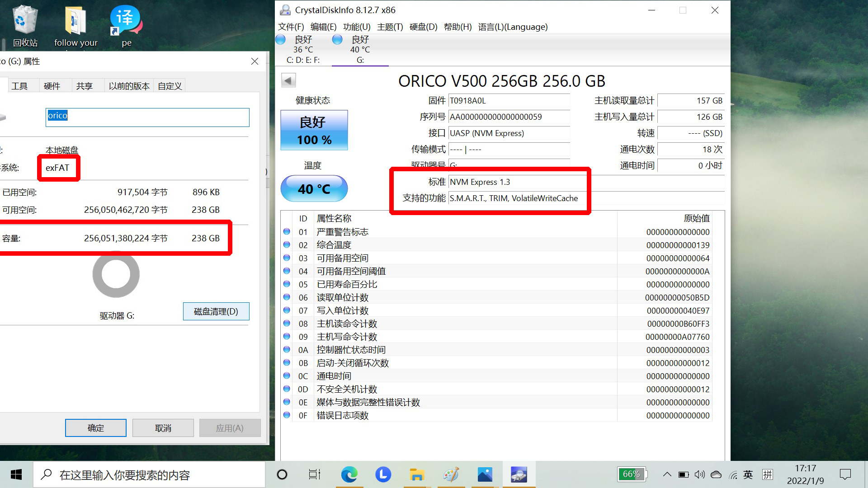Open the 语言(L)(Language) menu

[x=513, y=27]
